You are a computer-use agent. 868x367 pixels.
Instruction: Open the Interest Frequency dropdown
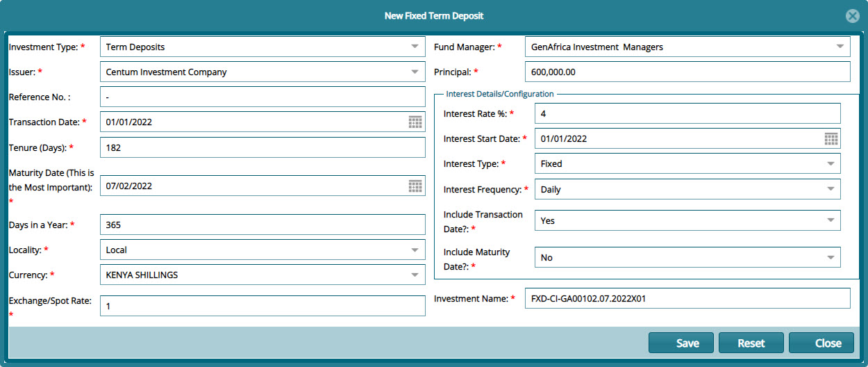[831, 189]
